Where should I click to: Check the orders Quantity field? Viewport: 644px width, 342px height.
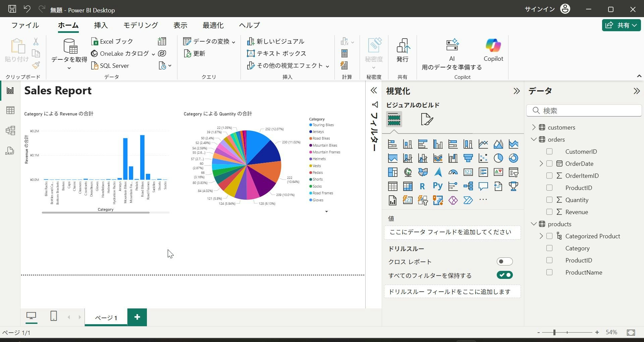click(549, 200)
